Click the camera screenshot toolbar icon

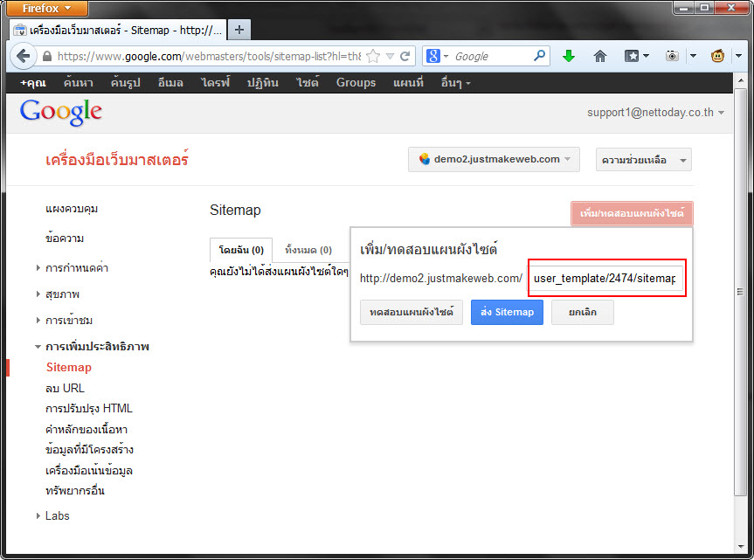672,56
